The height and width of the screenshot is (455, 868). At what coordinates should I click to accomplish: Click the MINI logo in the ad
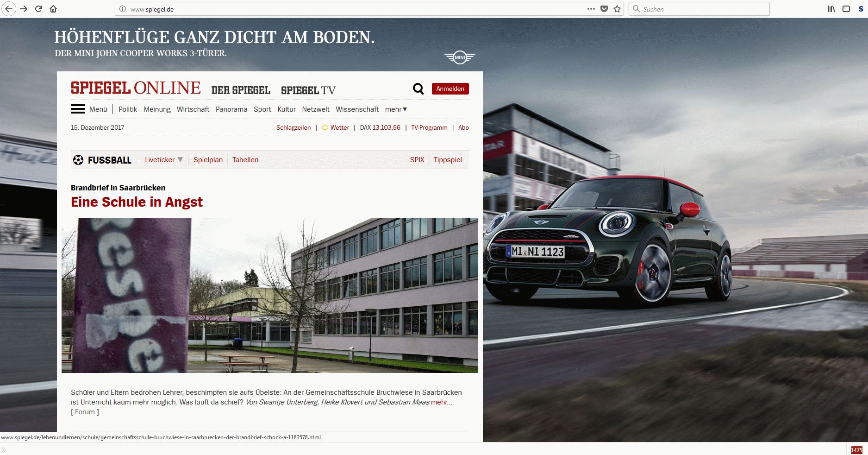tap(460, 57)
